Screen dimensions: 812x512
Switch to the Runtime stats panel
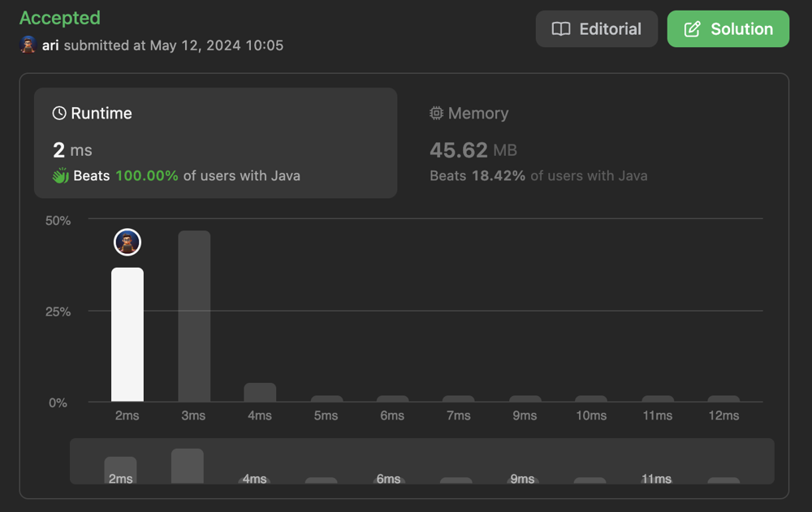point(215,143)
